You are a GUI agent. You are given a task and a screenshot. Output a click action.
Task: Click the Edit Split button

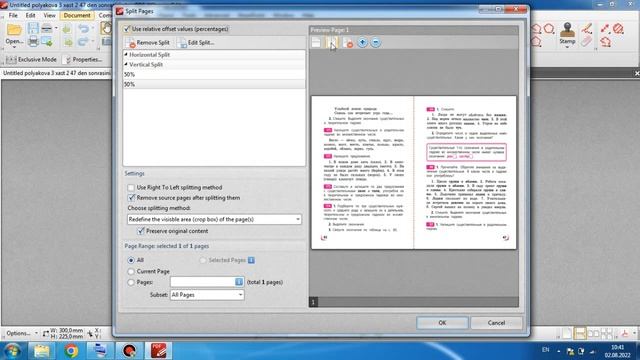point(196,42)
